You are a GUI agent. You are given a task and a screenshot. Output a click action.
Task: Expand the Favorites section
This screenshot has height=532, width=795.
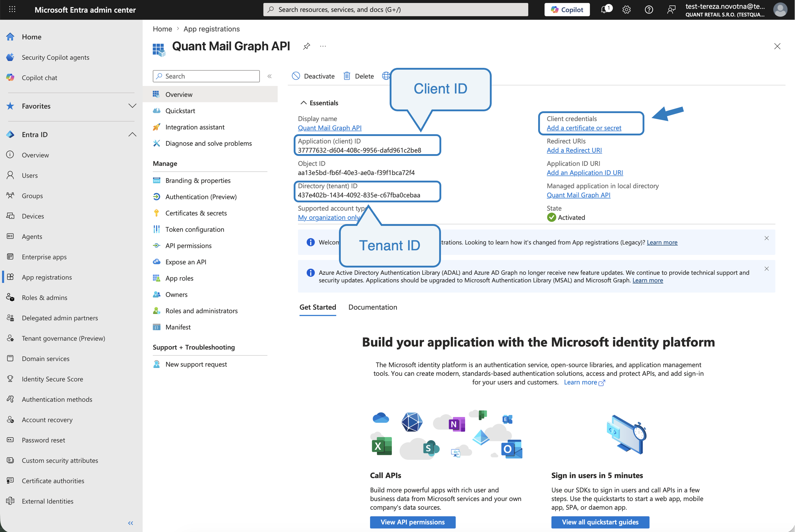[132, 106]
